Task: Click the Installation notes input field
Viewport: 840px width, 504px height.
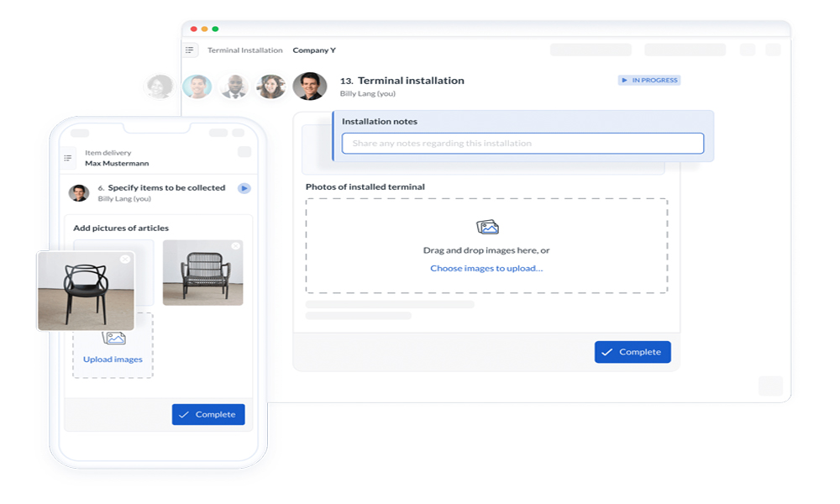Action: (522, 144)
